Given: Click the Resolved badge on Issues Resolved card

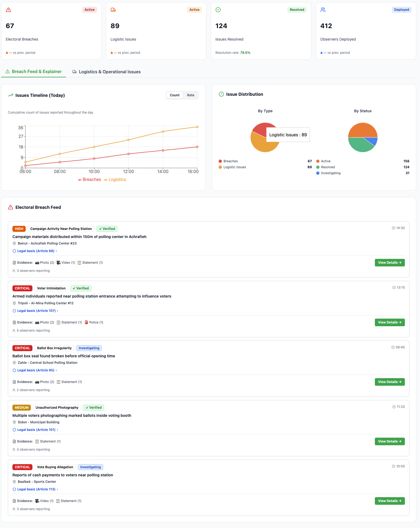Looking at the screenshot, I should point(297,10).
